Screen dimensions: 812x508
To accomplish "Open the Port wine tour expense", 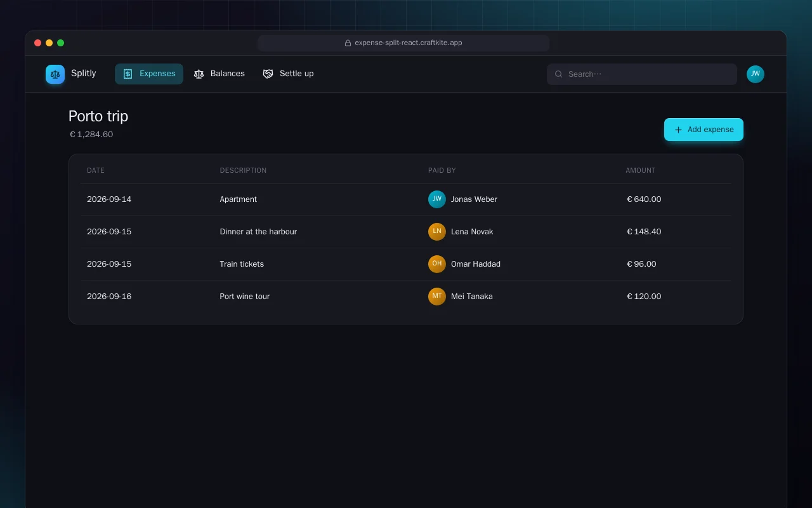I will coord(245,297).
